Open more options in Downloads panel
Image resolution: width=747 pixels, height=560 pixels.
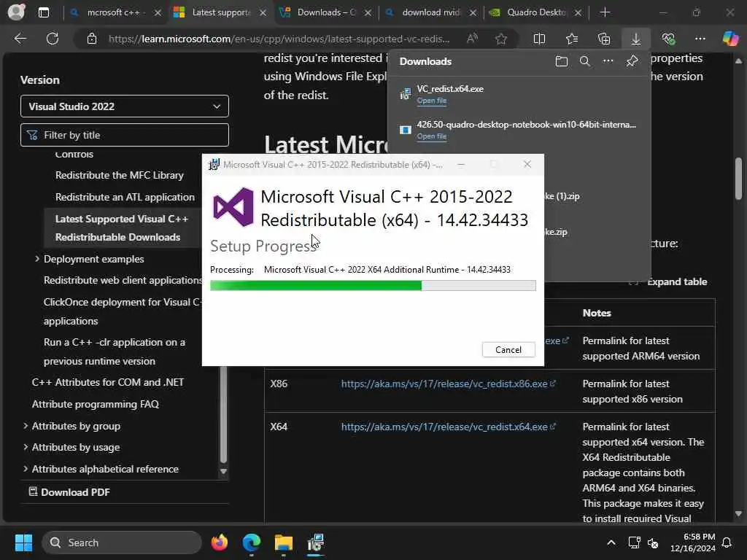click(x=608, y=61)
